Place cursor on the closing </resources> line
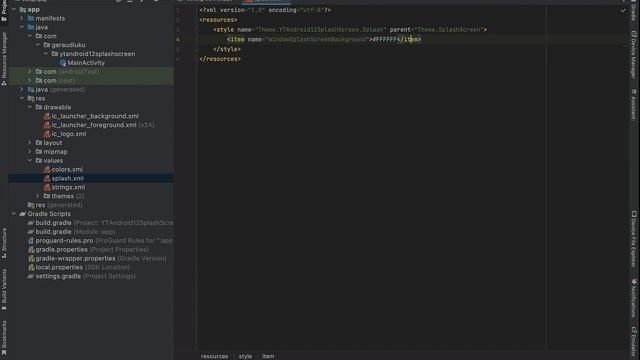Image resolution: width=640 pixels, height=360 pixels. [x=220, y=59]
